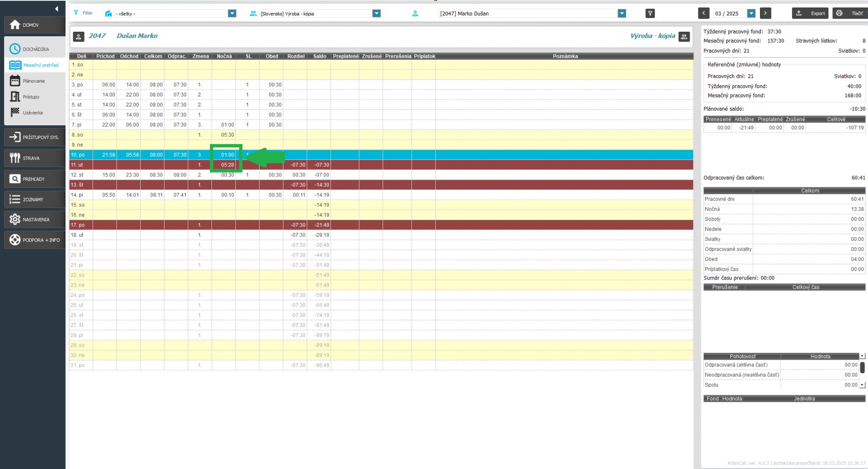Select Plánovanie in the sidebar
Screen dimensions: 868x469
pos(34,81)
